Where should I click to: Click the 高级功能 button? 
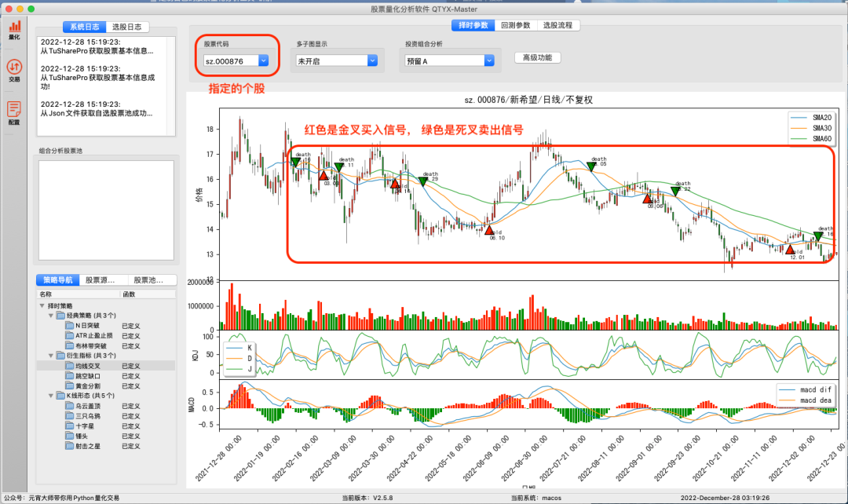tap(538, 58)
